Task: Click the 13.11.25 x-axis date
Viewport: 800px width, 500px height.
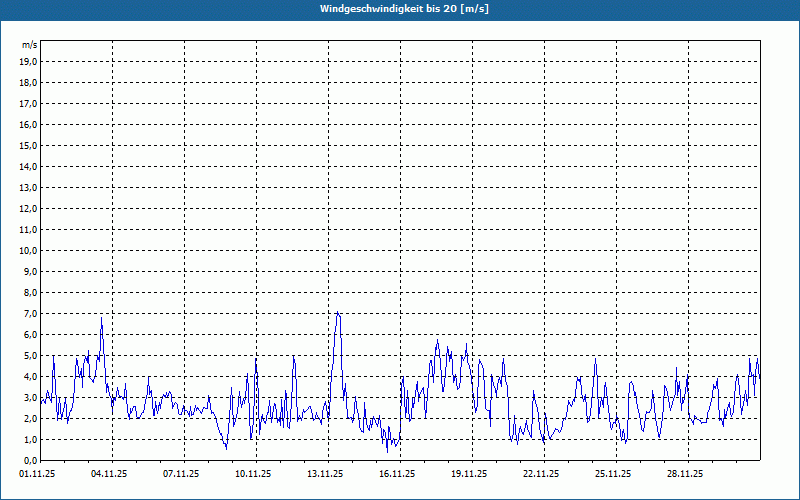Action: (x=328, y=474)
